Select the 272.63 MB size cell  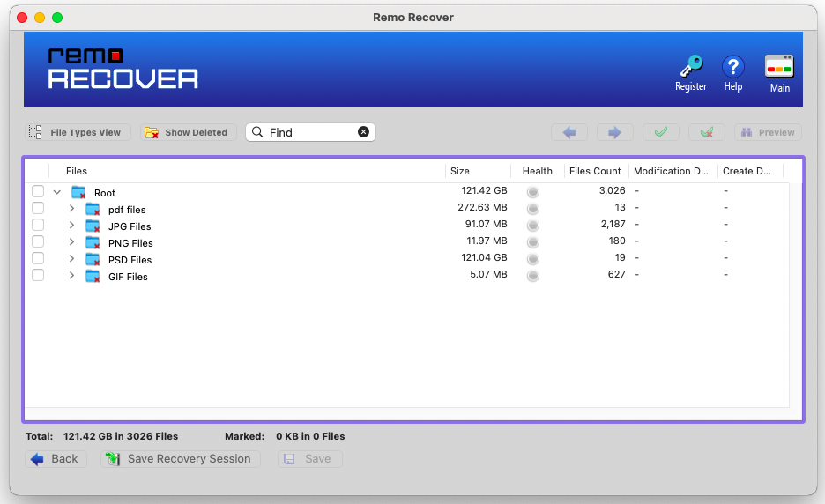point(482,207)
